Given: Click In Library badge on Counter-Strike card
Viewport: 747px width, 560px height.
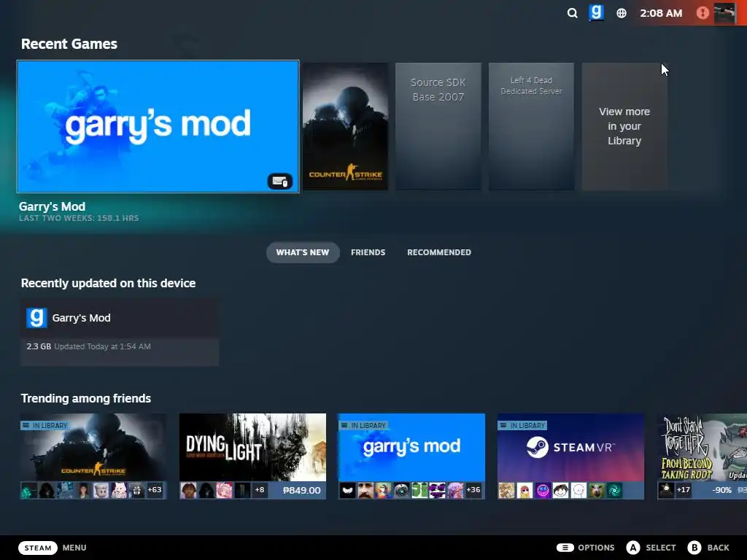Looking at the screenshot, I should (44, 425).
